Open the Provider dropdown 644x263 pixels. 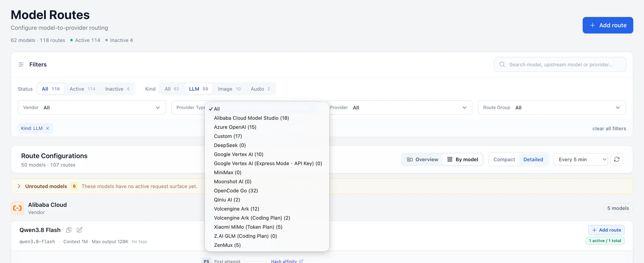pos(398,107)
